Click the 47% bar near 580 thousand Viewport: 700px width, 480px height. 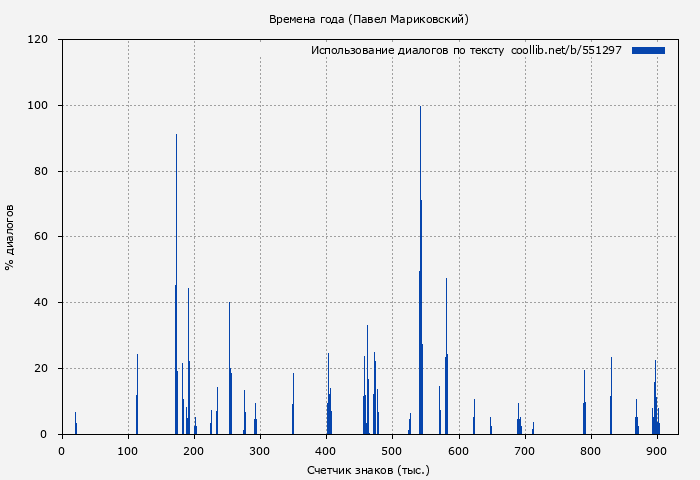(x=446, y=357)
